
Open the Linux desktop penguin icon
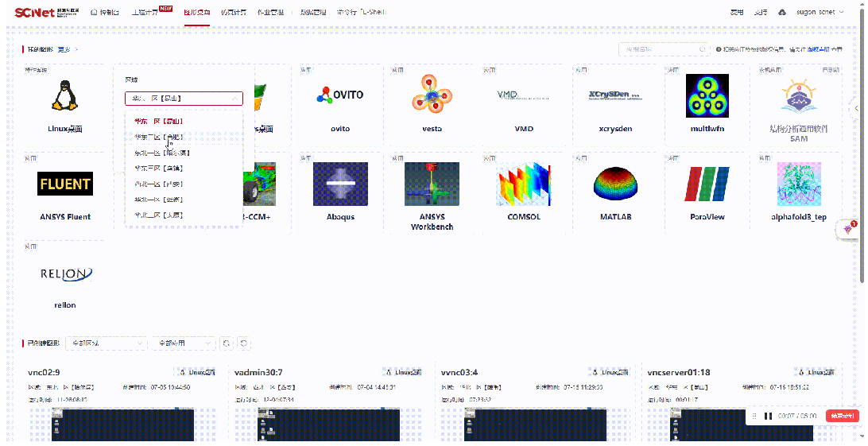[x=64, y=96]
